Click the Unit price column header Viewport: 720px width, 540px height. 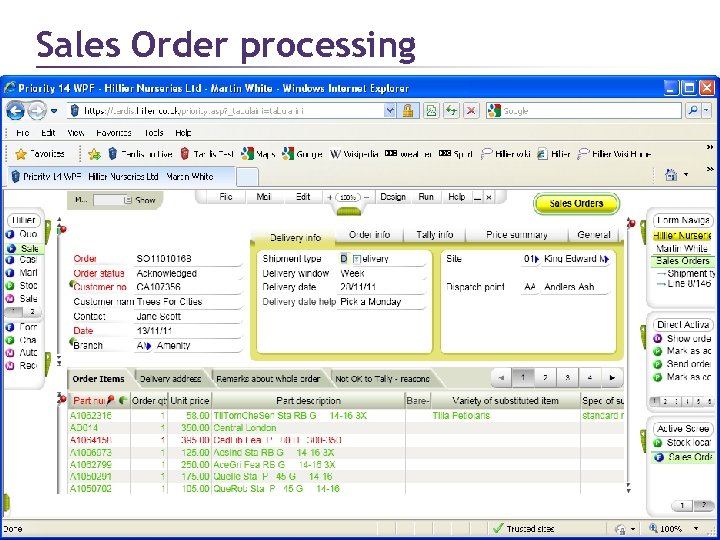coord(190,401)
